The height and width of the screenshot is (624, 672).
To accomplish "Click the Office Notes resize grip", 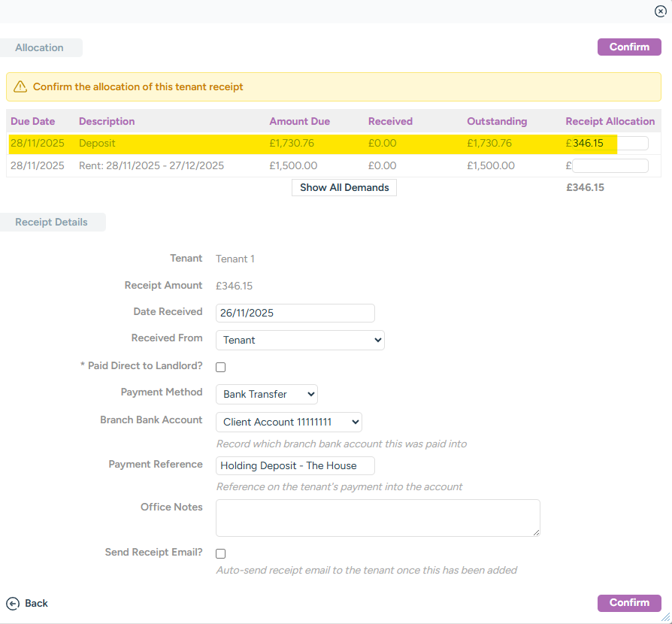I will coord(536,532).
